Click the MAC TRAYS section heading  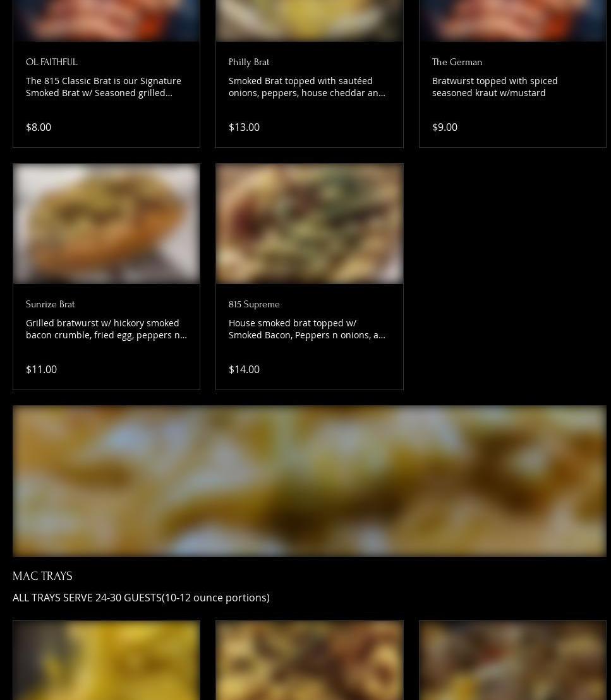coord(42,576)
